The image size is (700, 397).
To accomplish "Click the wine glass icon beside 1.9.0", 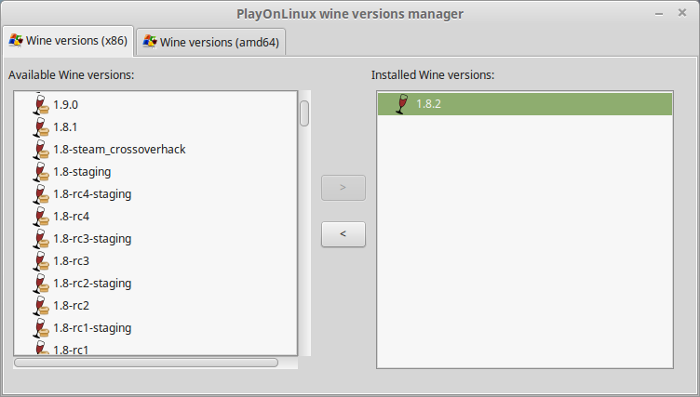I will click(x=41, y=104).
